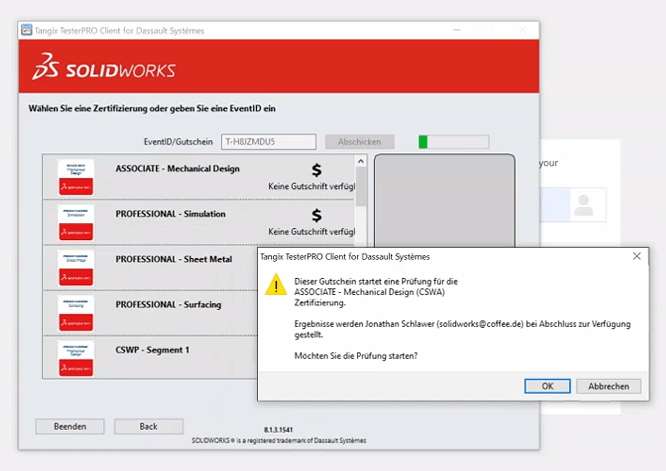Click 'Keine Gutschrift' text under Simulation
Image resolution: width=666 pixels, height=471 pixels.
click(312, 232)
